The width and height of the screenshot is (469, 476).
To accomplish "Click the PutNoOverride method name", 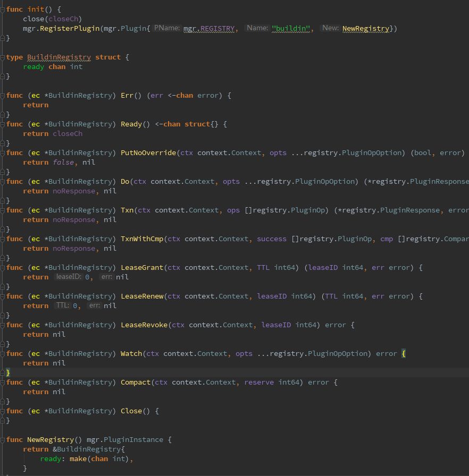I will tap(148, 153).
